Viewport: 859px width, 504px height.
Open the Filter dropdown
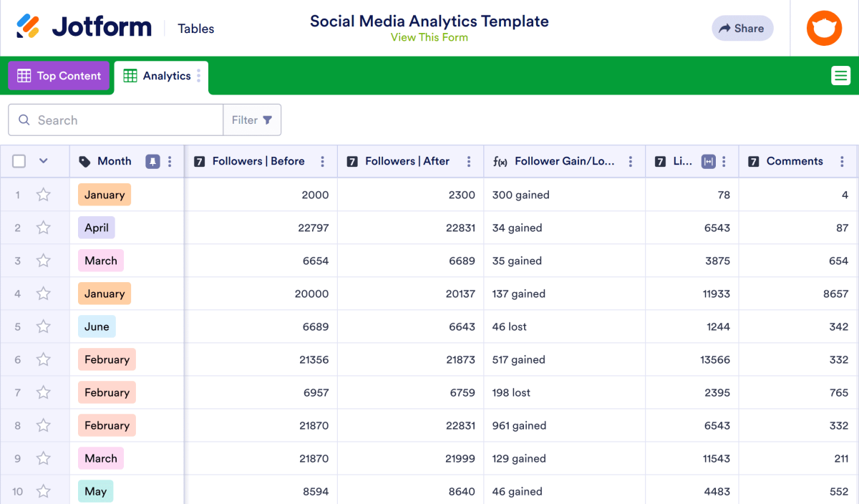(x=252, y=120)
